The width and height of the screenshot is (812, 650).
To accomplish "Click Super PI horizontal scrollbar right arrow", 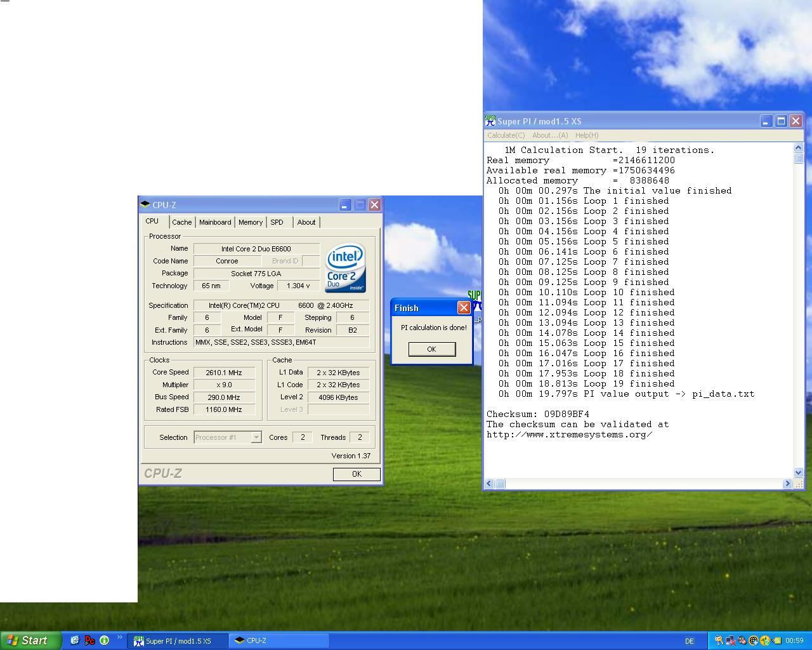I will coord(787,484).
